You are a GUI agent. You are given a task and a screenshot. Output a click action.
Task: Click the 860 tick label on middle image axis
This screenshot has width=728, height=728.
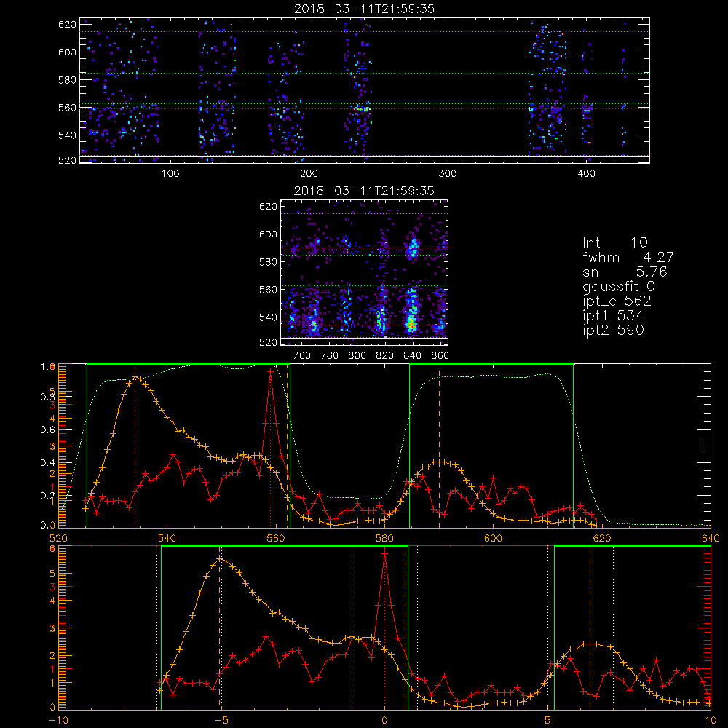[x=440, y=356]
